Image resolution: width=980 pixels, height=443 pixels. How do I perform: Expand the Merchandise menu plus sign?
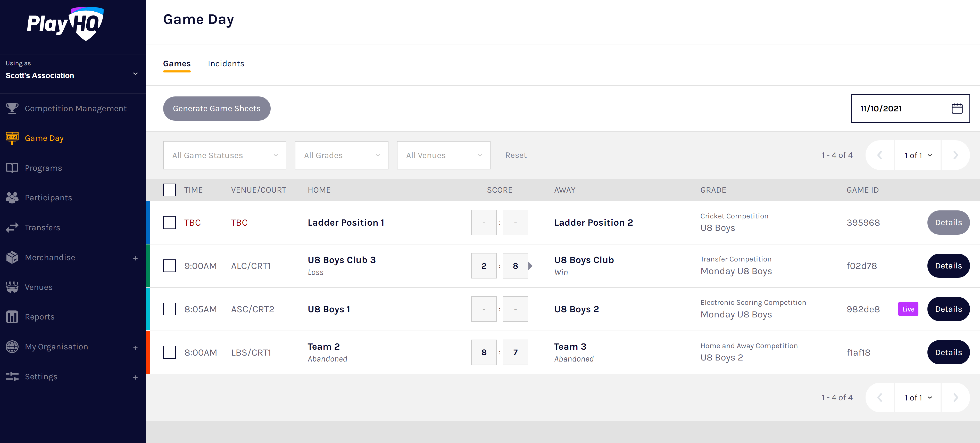135,258
